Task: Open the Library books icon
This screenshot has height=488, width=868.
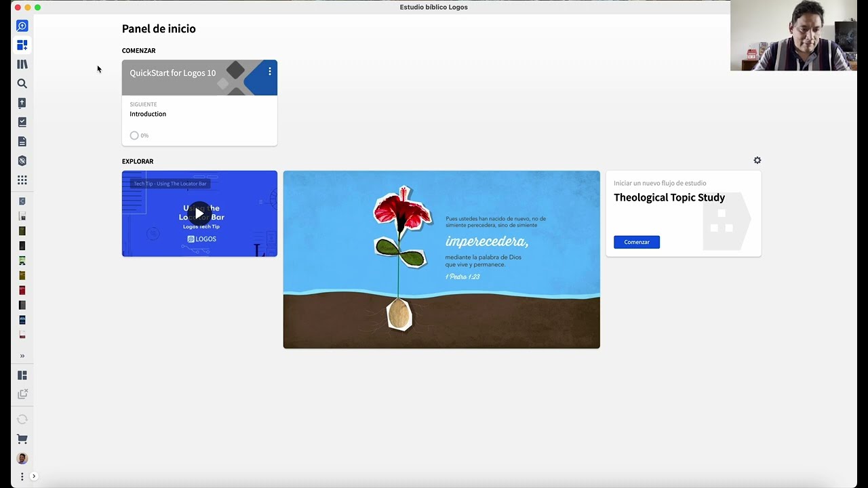Action: (22, 64)
